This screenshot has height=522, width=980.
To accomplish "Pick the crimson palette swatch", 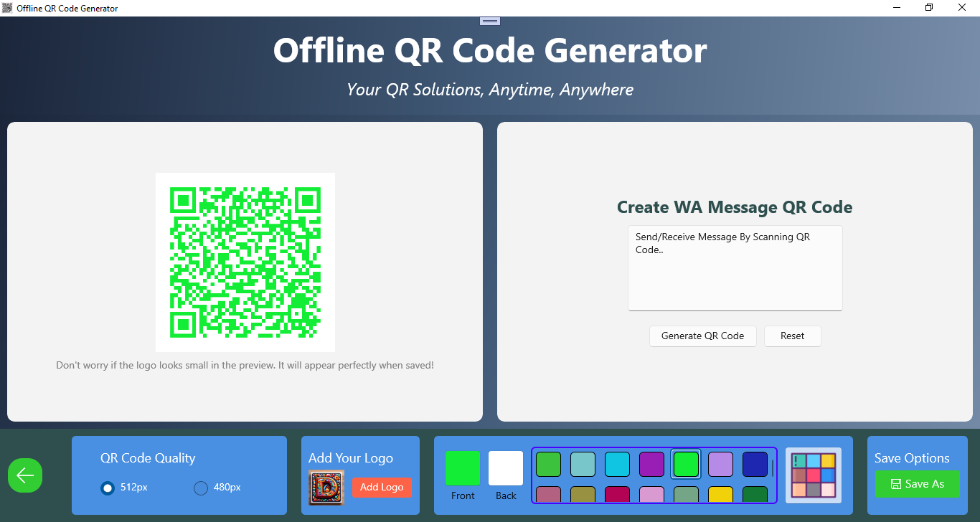I will point(617,495).
